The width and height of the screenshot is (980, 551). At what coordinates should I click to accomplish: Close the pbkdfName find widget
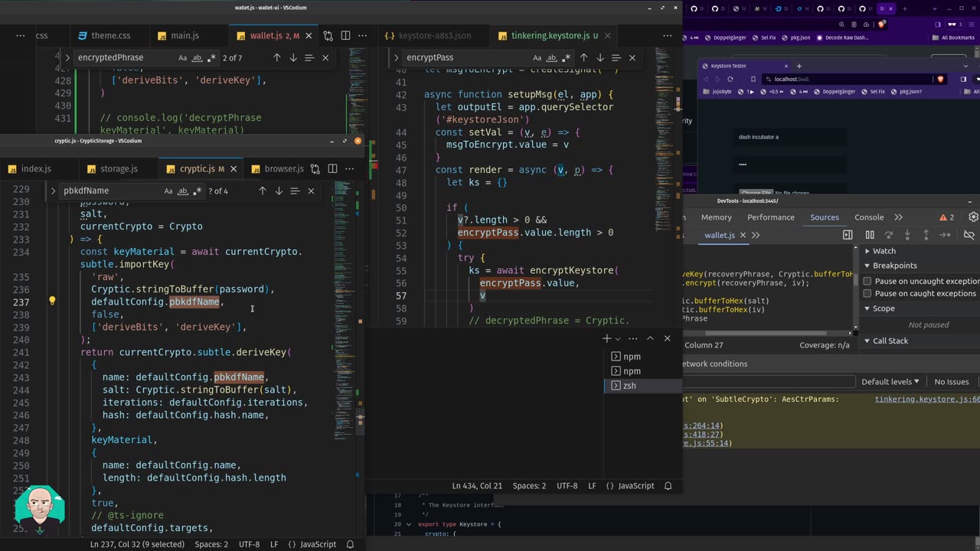311,191
